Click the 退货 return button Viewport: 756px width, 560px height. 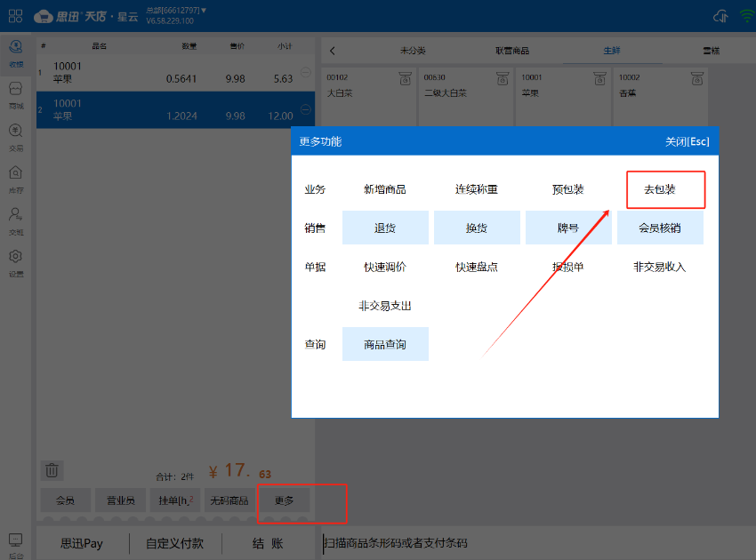[385, 228]
